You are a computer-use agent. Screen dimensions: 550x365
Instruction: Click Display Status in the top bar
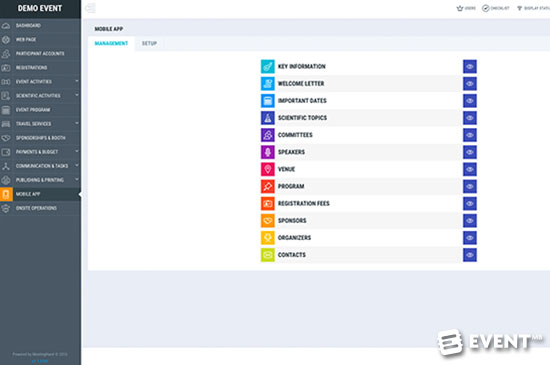pyautogui.click(x=533, y=8)
